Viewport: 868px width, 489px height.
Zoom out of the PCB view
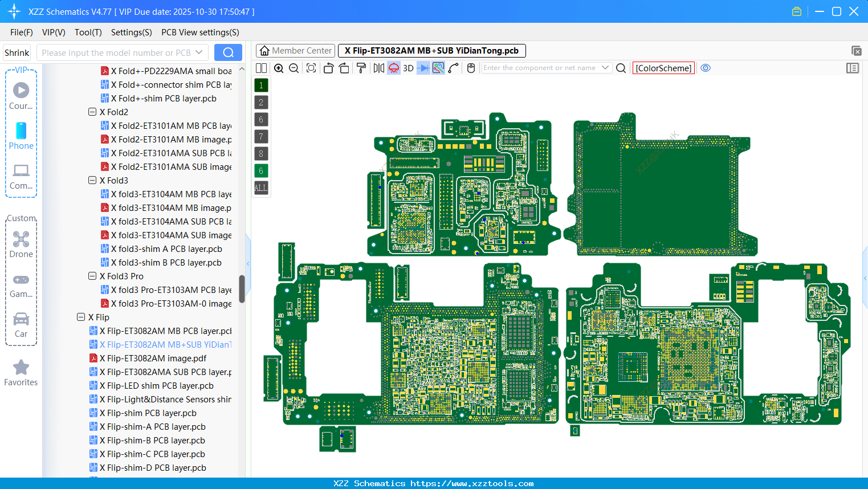pyautogui.click(x=294, y=68)
